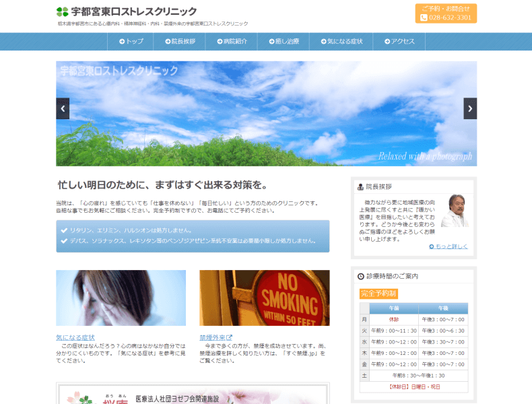Viewport: 532px width, 404px height.
Task: Click the 午前8：30〜午後1：30 Saturday cell
Action: tap(419, 376)
